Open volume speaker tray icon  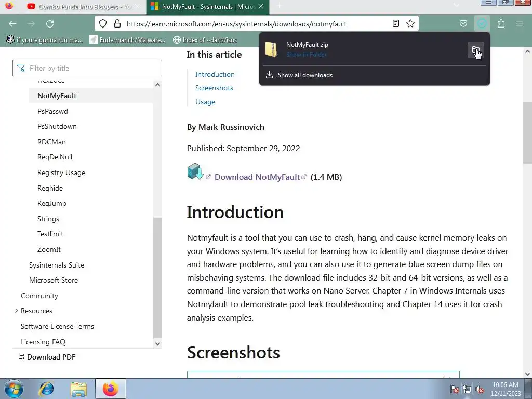click(x=480, y=389)
